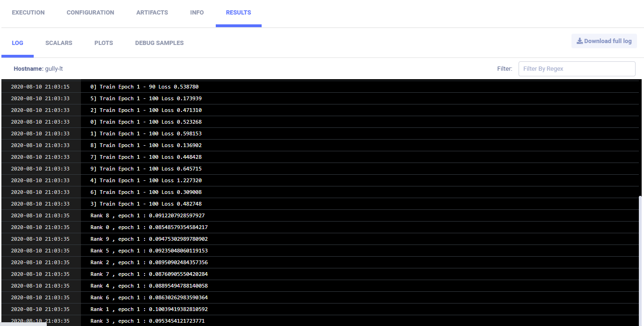Click the horizontal scrollbar under the log
The image size is (644, 326).
coord(23,324)
